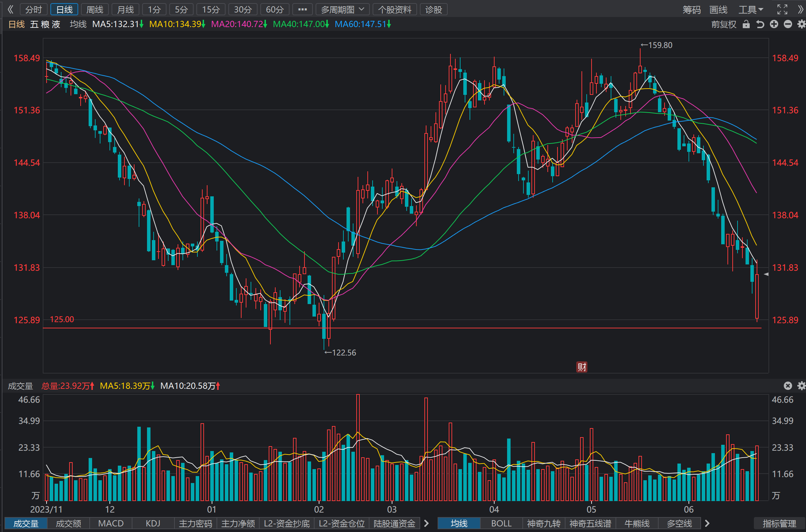
Task: Click the undo arrow icon in chart header
Action: click(760, 24)
